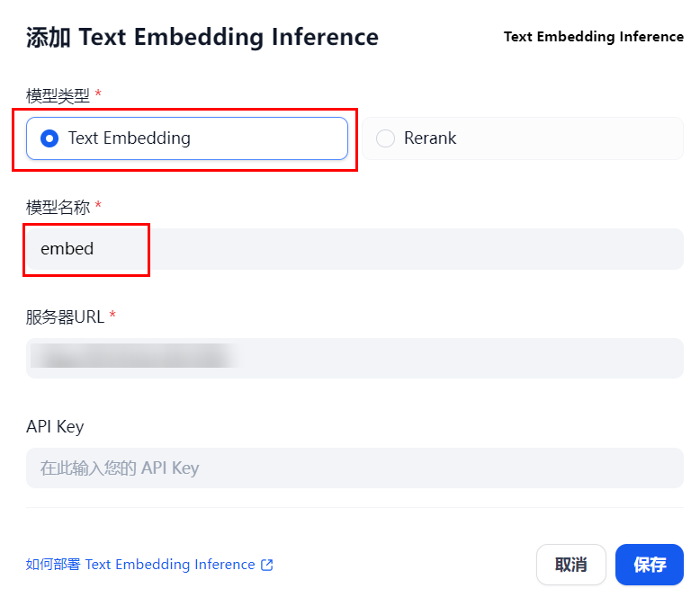Click the 添加 Text Embedding Inference heading
The image size is (700, 606).
[202, 37]
